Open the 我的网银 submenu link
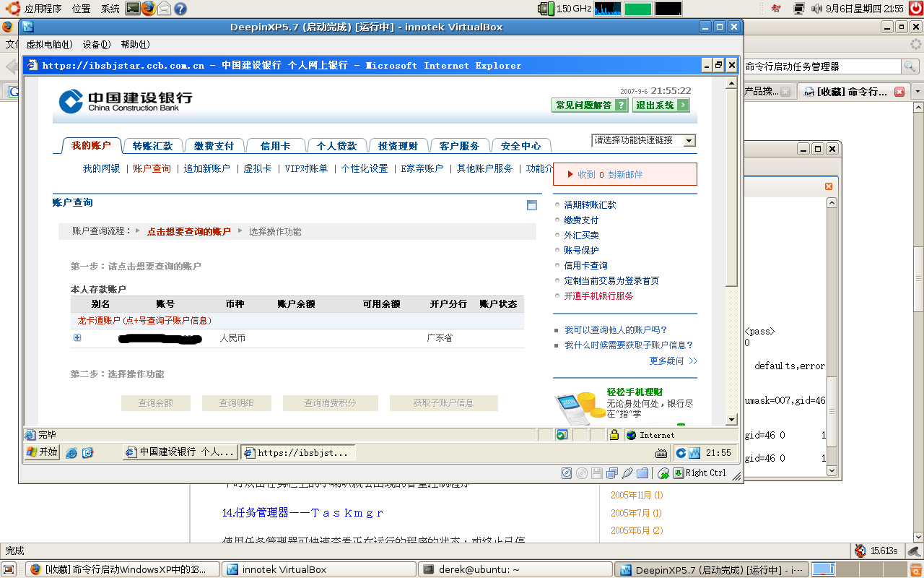This screenshot has height=578, width=924. 101,168
